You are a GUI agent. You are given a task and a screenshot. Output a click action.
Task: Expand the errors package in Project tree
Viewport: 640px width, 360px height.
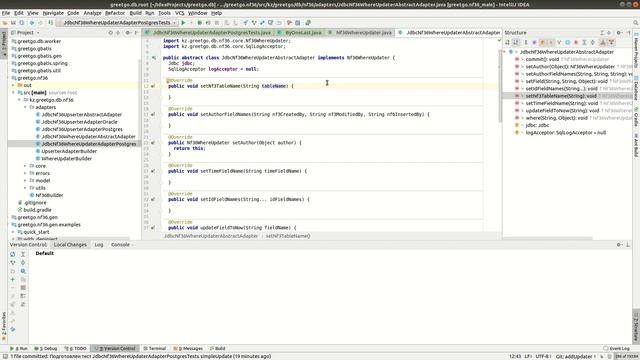[x=25, y=173]
